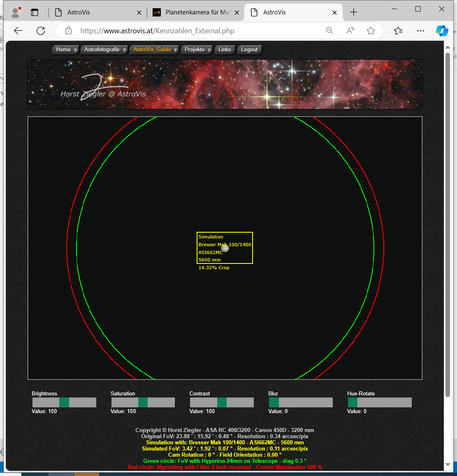Viewport: 457px width, 476px height.
Task: Open the Favorites list button
Action: coord(398,31)
